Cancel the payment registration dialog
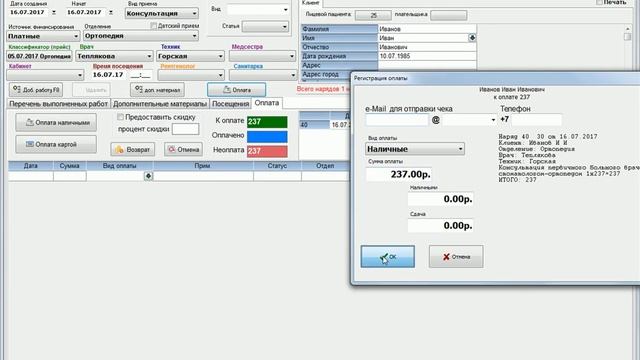640x360 pixels. (x=456, y=256)
